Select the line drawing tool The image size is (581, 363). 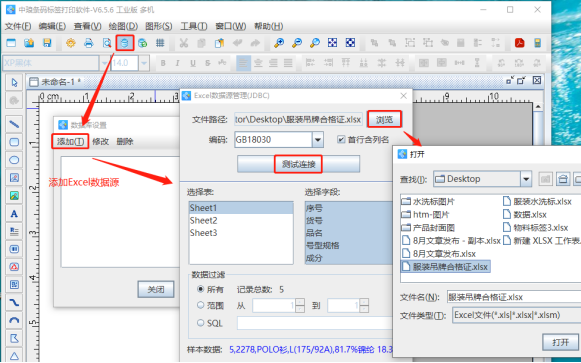[x=14, y=124]
